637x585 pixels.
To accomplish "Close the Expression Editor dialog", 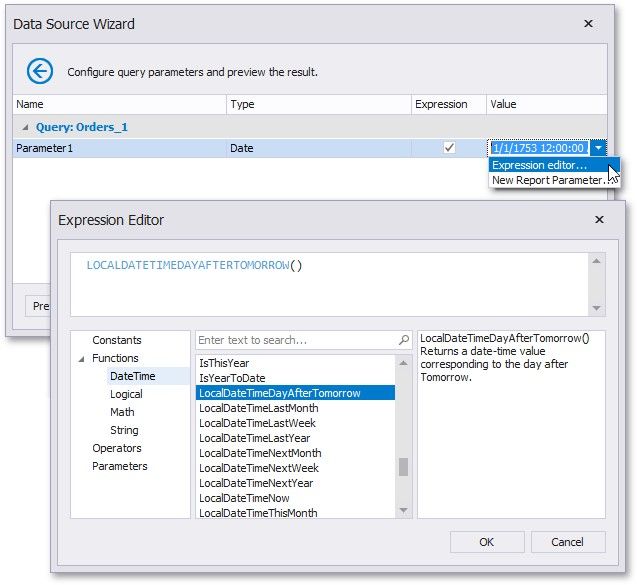I will click(599, 220).
